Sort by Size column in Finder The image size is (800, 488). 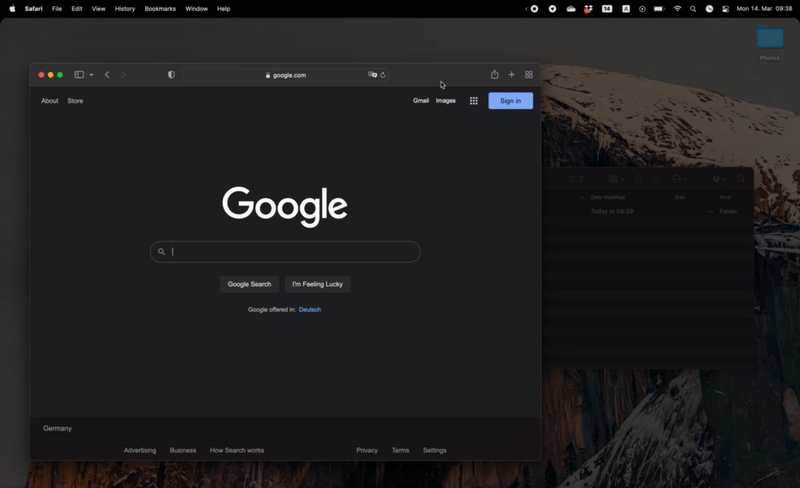pyautogui.click(x=680, y=197)
